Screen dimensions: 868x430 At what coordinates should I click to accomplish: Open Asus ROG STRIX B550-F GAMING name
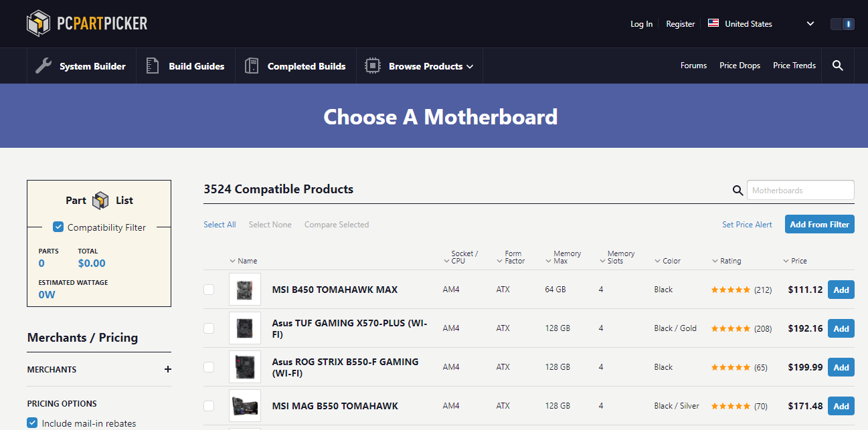[345, 367]
